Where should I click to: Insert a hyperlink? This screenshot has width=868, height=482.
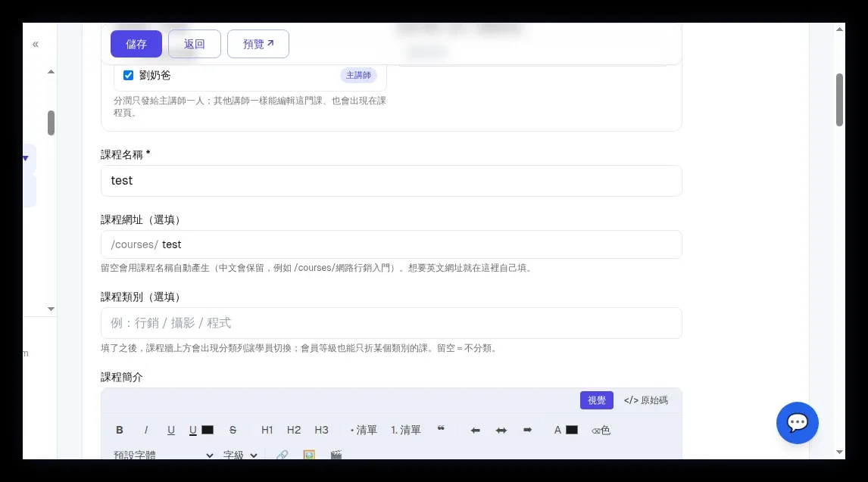pyautogui.click(x=283, y=454)
